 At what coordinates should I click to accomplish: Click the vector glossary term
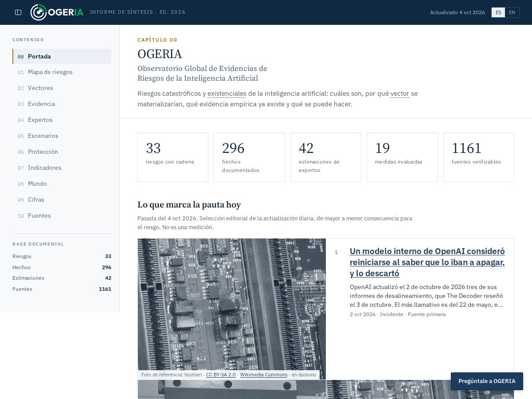400,94
